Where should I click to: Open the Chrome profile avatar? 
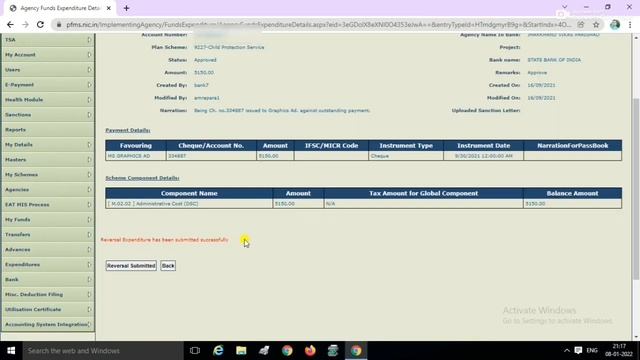tap(615, 24)
